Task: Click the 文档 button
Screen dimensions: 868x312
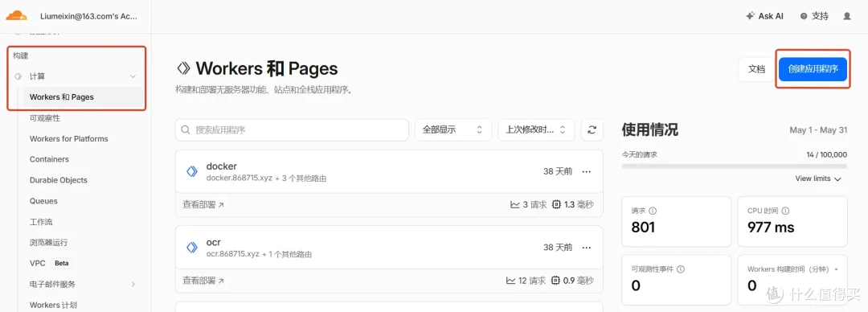Action: 756,69
